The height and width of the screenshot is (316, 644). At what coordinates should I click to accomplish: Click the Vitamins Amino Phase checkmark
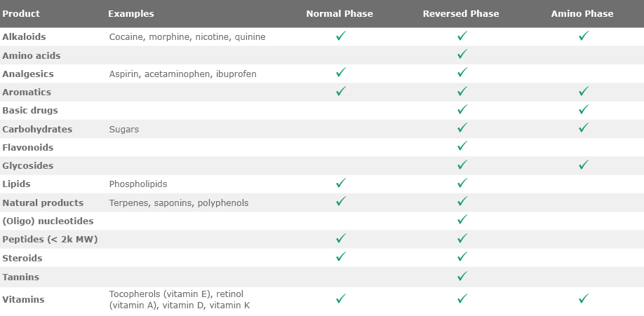coord(583,298)
